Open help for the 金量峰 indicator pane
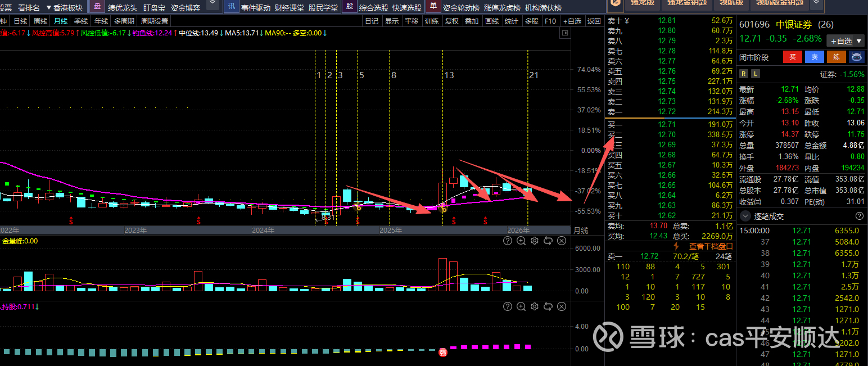 pyautogui.click(x=508, y=241)
